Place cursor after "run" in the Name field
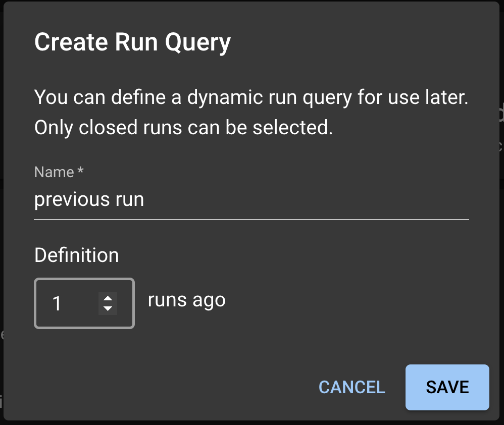Image resolution: width=504 pixels, height=425 pixels. pos(145,200)
